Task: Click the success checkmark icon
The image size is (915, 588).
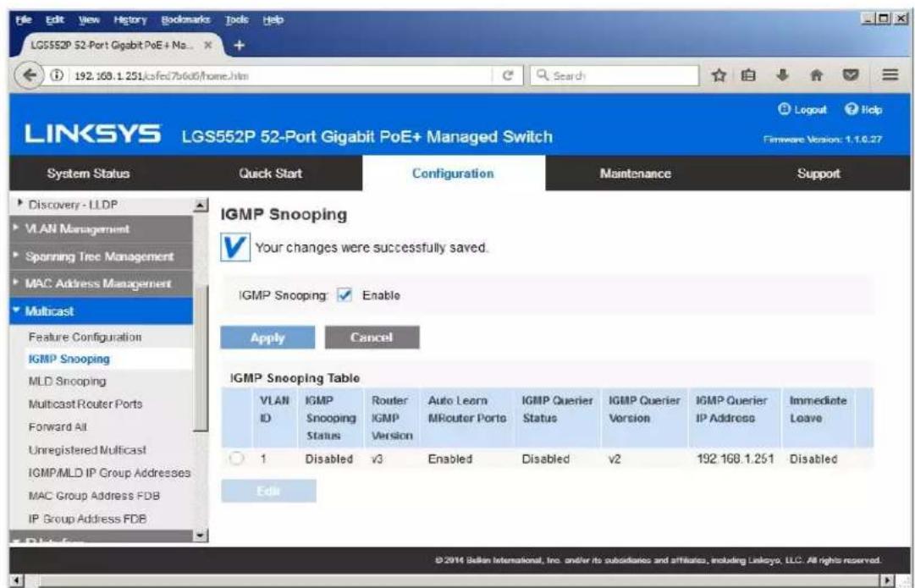Action: click(235, 247)
